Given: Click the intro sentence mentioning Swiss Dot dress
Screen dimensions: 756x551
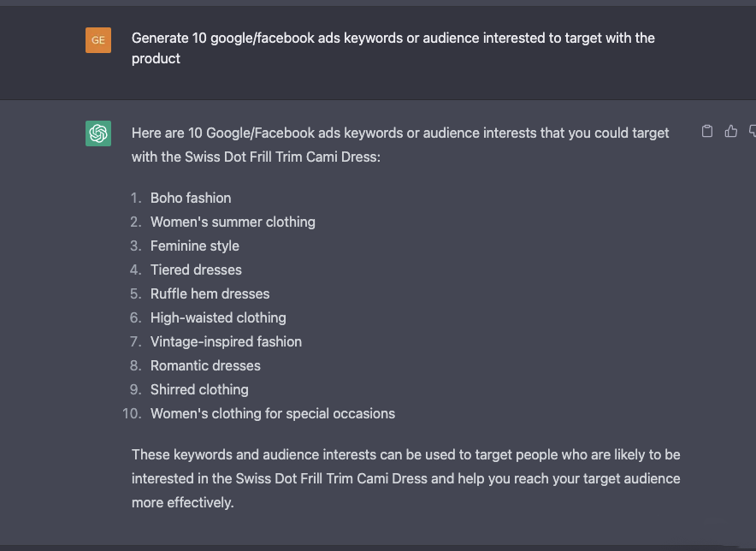Looking at the screenshot, I should pos(400,145).
